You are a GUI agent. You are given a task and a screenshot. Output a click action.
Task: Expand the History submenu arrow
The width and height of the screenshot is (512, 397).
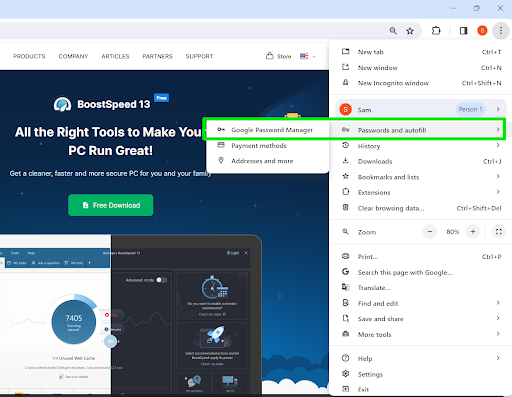click(498, 145)
